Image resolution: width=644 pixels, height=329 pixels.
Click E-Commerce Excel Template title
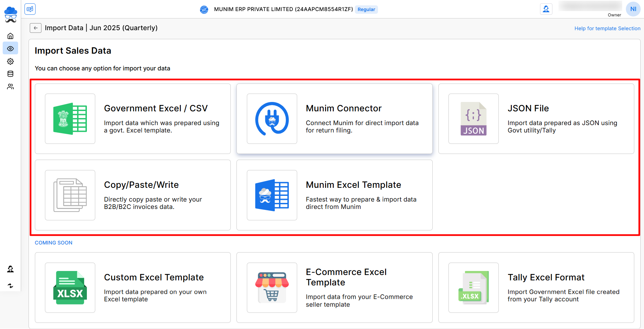[346, 277]
